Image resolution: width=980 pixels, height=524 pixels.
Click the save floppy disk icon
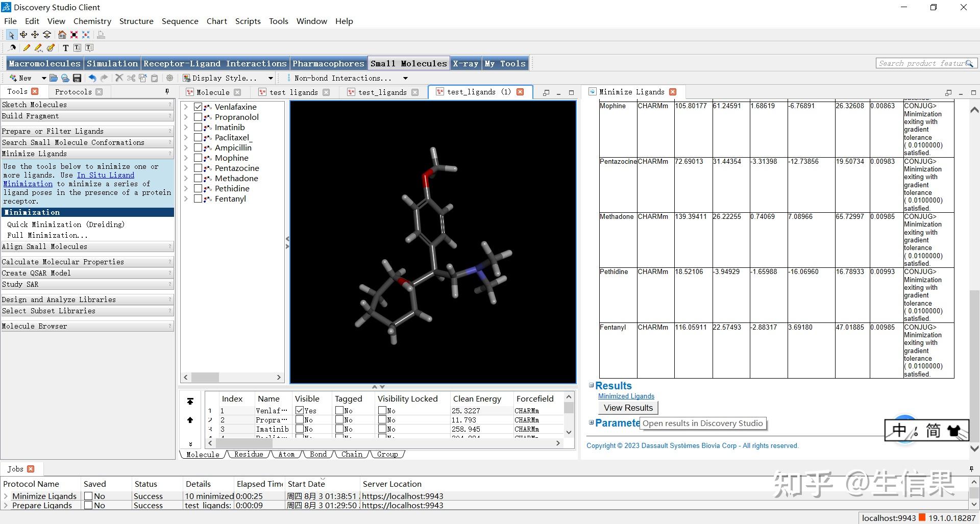point(77,78)
